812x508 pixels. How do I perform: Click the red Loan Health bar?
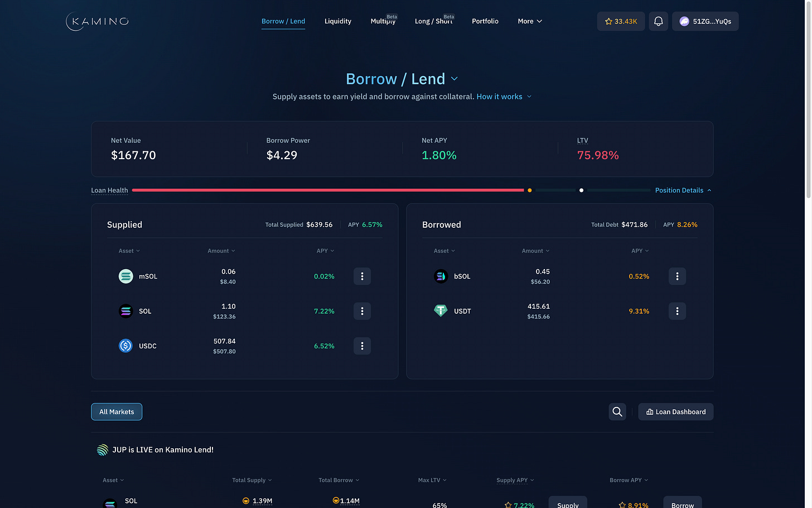pyautogui.click(x=328, y=190)
